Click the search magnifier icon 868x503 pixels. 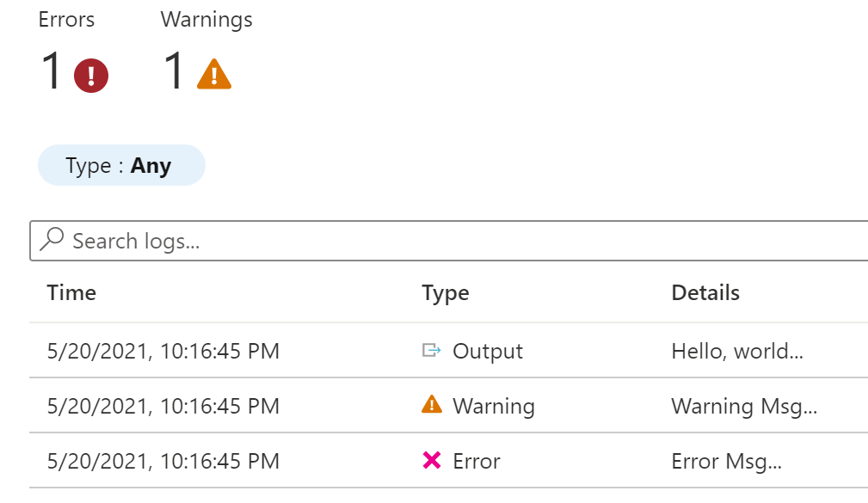(52, 240)
